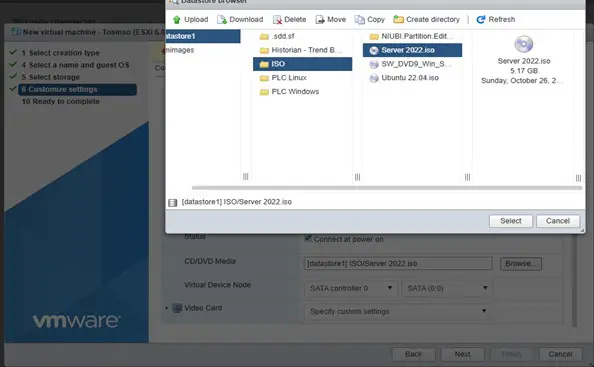Go to the Ready to complete step
The image size is (594, 367).
(x=61, y=102)
